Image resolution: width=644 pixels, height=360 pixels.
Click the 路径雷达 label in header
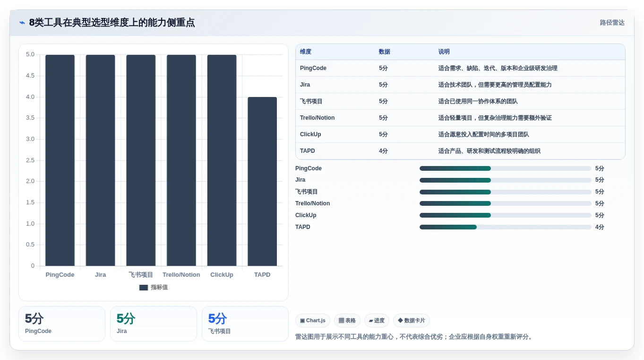pyautogui.click(x=612, y=23)
